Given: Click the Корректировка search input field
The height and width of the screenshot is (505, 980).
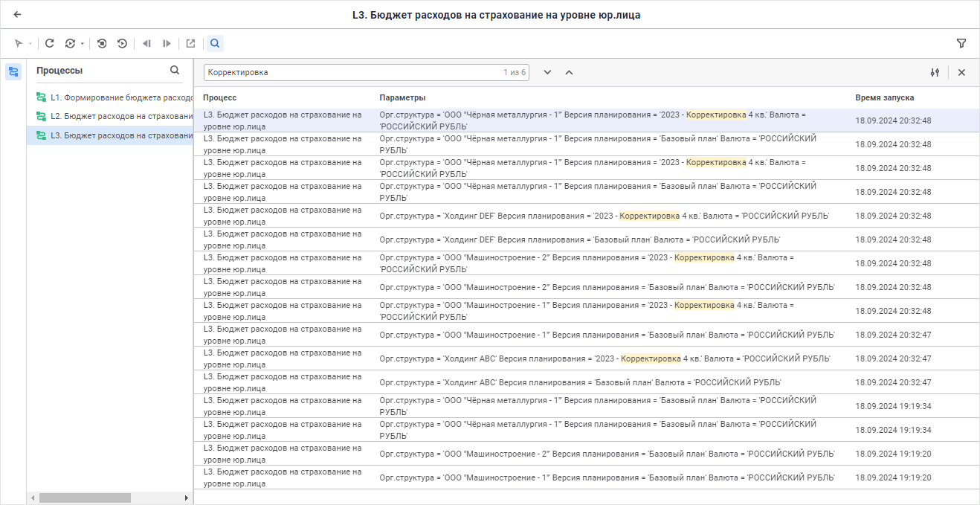Looking at the screenshot, I should [x=353, y=73].
